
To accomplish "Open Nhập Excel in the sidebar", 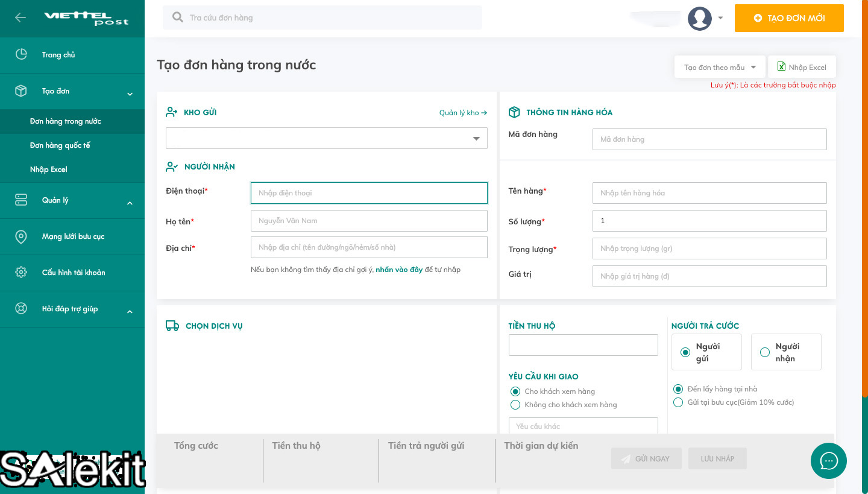I will [x=49, y=169].
